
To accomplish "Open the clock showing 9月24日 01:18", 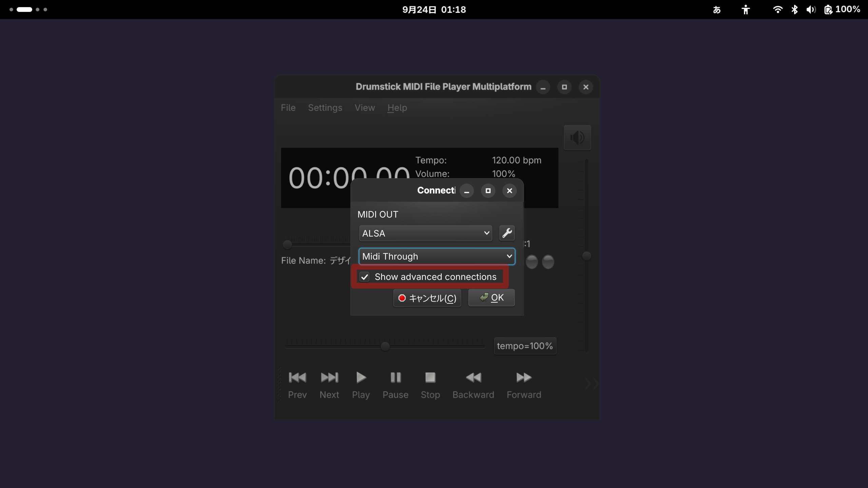I will point(434,9).
